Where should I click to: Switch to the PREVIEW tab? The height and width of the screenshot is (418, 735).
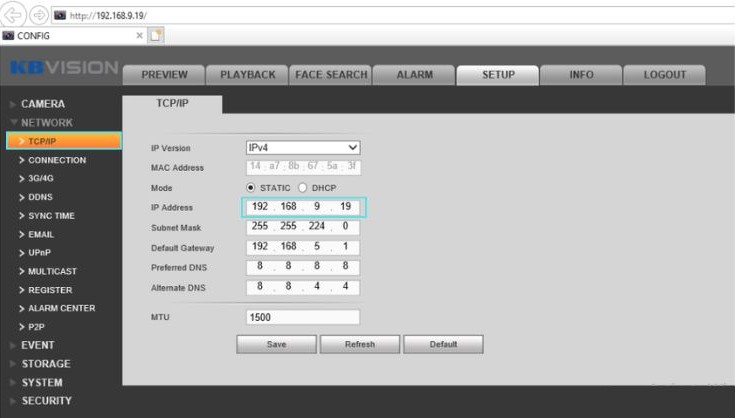164,75
